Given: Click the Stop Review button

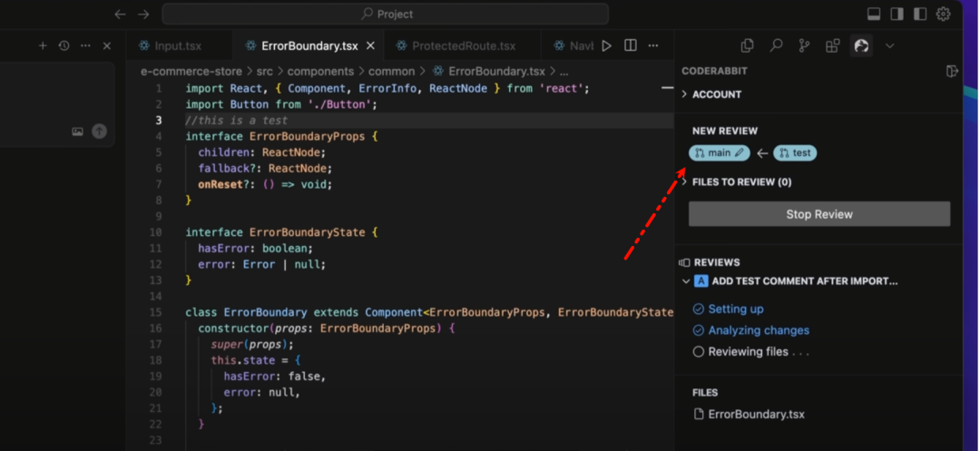Looking at the screenshot, I should (818, 214).
